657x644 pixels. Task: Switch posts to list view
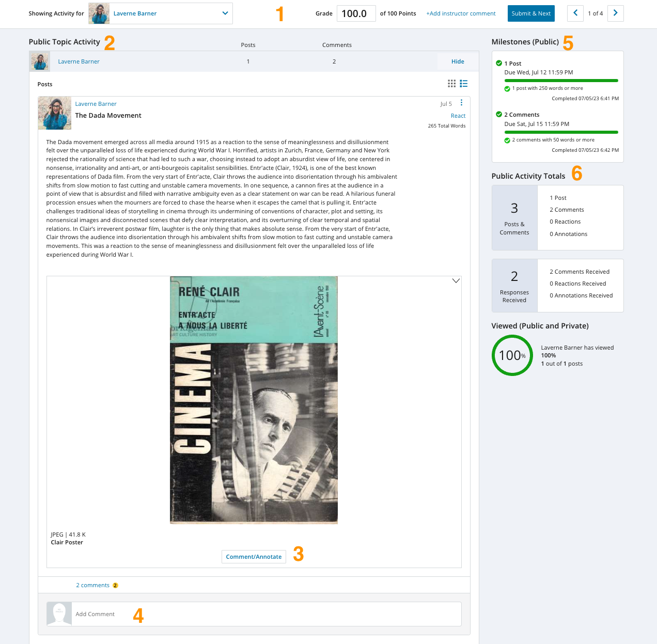tap(464, 84)
